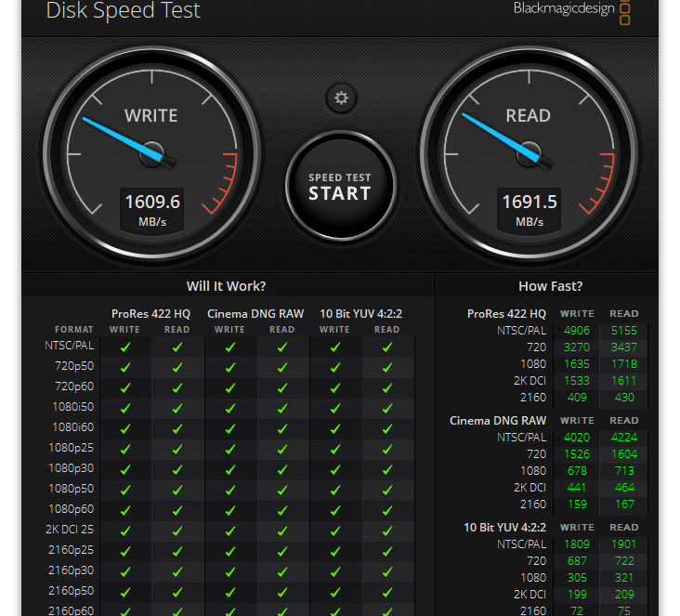Click ProRes read checkmark for 2K DCI 25
The image size is (680, 616).
pos(177,531)
